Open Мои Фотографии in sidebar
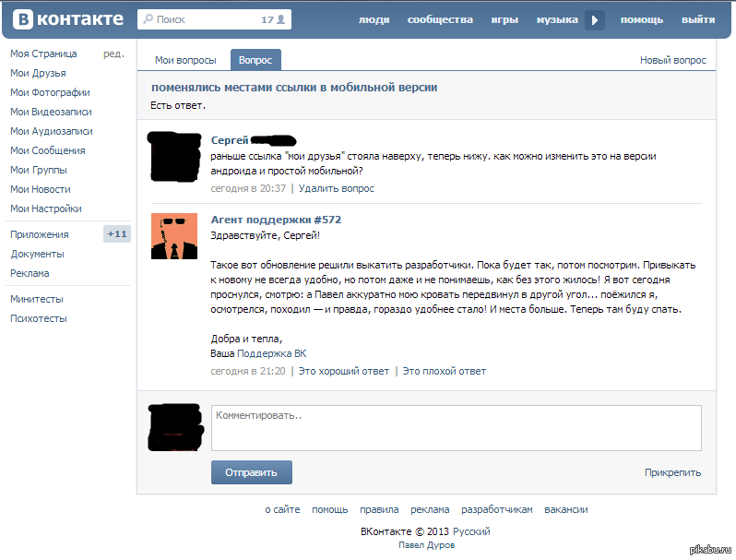The height and width of the screenshot is (560, 736). 50,92
